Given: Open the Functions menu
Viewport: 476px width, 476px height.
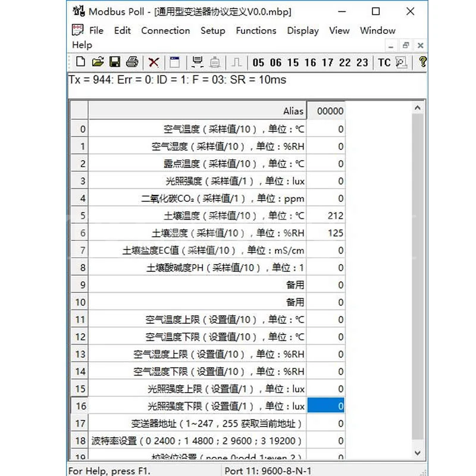Looking at the screenshot, I should click(256, 30).
